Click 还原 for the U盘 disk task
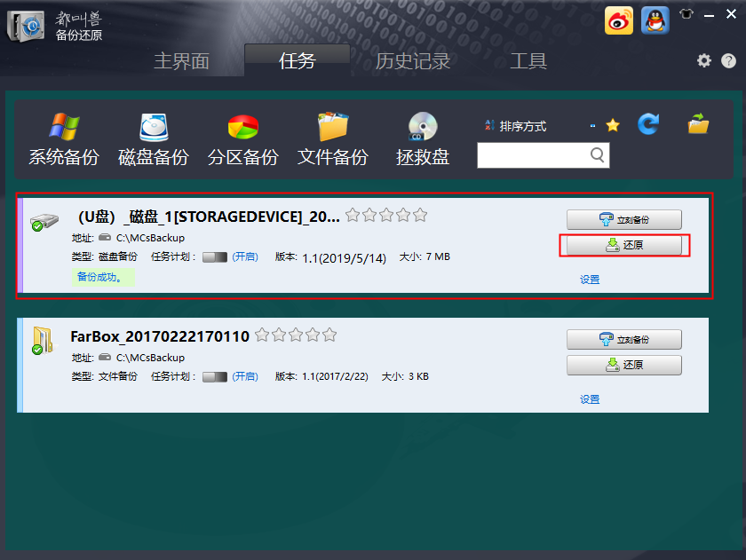Image resolution: width=746 pixels, height=560 pixels. pyautogui.click(x=623, y=245)
